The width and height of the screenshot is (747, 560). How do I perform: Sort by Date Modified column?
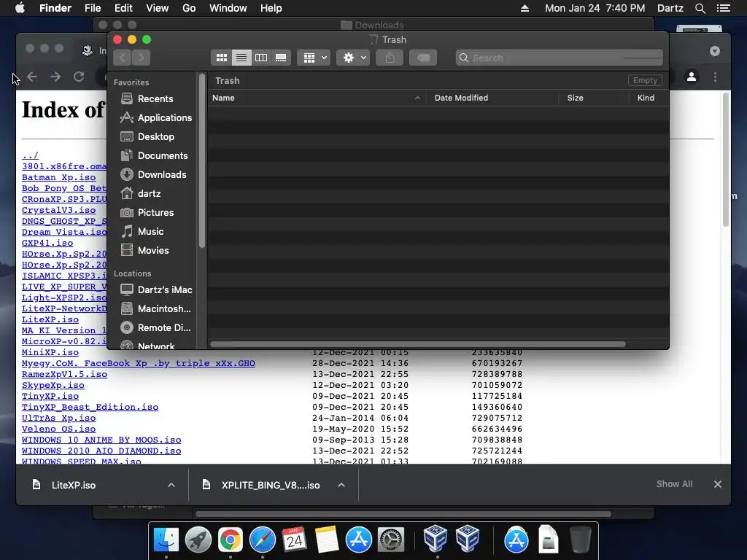(492, 98)
